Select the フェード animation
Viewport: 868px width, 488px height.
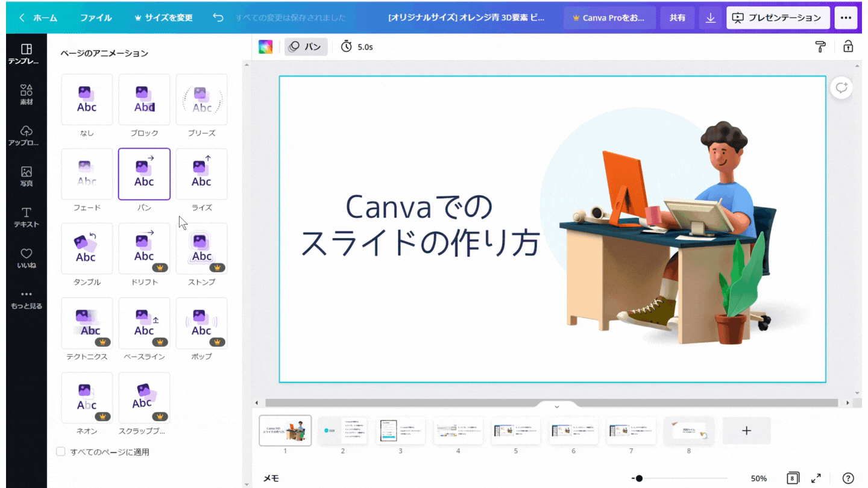click(x=87, y=174)
